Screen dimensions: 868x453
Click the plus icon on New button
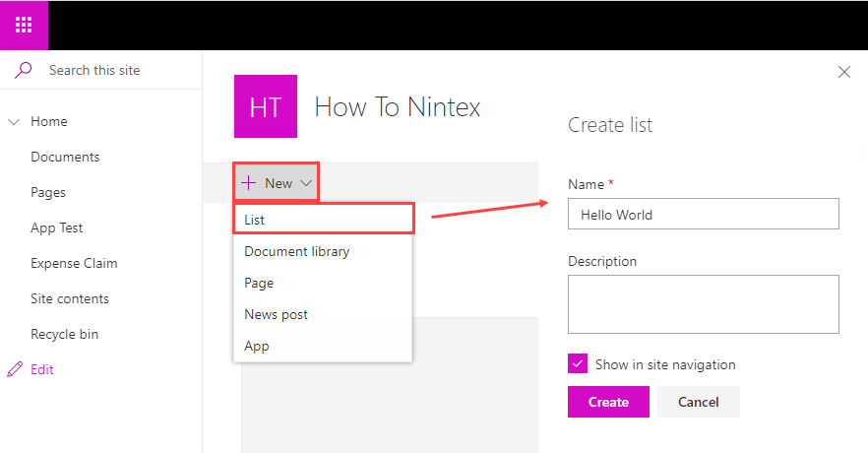click(x=249, y=183)
